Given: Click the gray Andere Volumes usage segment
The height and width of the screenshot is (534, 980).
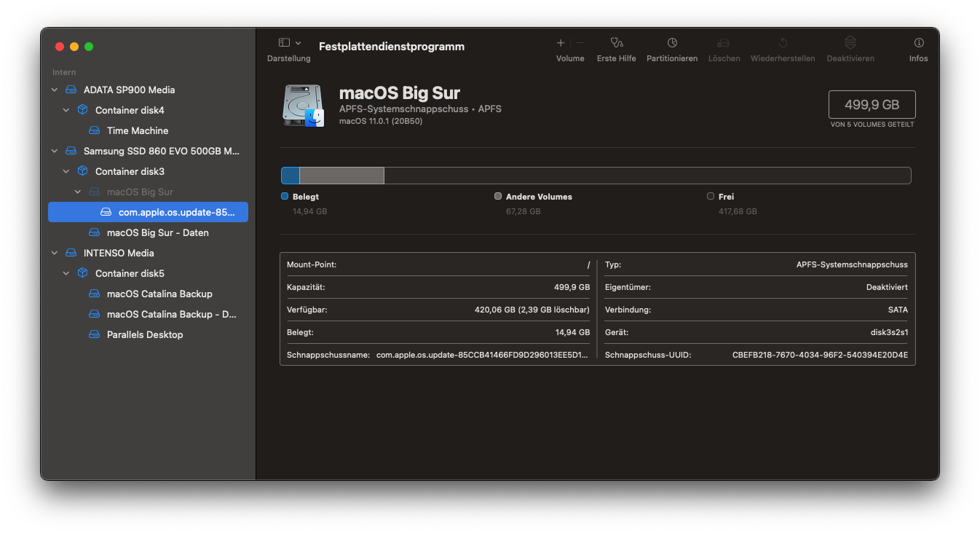Looking at the screenshot, I should tap(341, 176).
